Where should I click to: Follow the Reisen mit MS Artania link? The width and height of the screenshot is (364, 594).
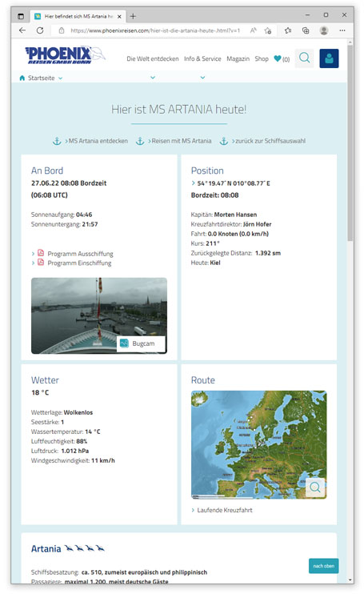[182, 141]
